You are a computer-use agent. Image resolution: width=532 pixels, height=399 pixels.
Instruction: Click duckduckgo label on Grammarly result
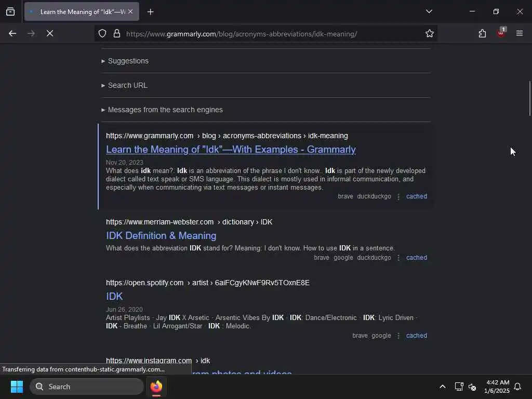click(374, 196)
